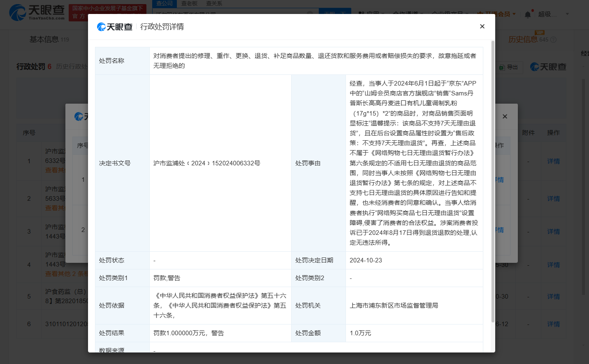
Task: Click the TianYanCha logo at top left
Action: pyautogui.click(x=37, y=12)
